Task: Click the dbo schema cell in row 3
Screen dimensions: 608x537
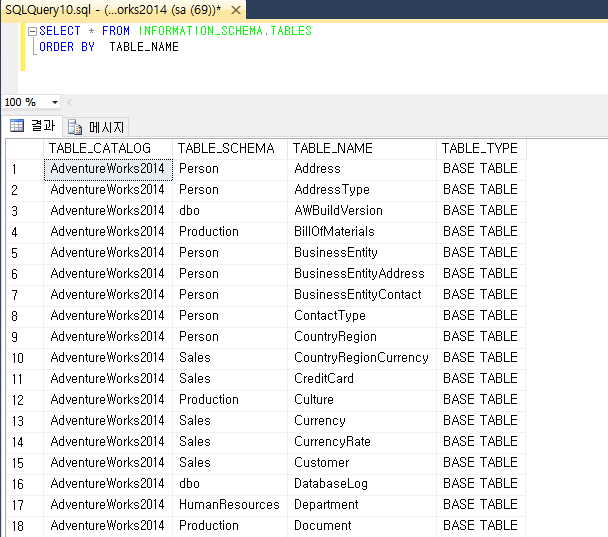Action: click(230, 211)
